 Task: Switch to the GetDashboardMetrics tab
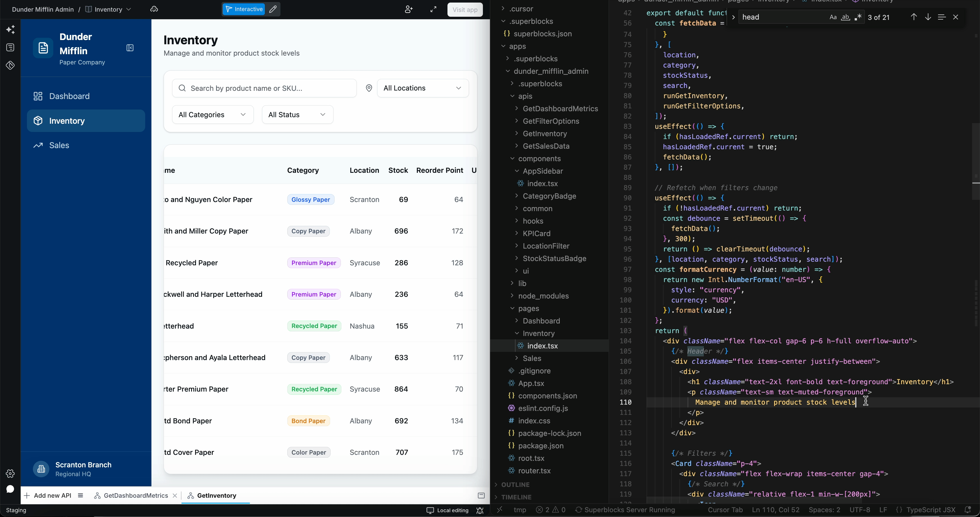point(136,495)
